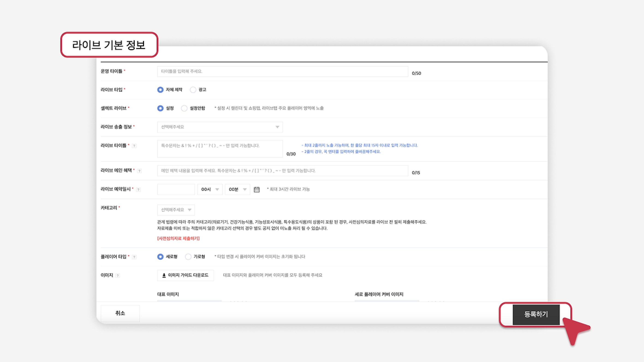Open help icon next to 라이브 예약일시
Image resolution: width=644 pixels, height=362 pixels.
(x=139, y=190)
